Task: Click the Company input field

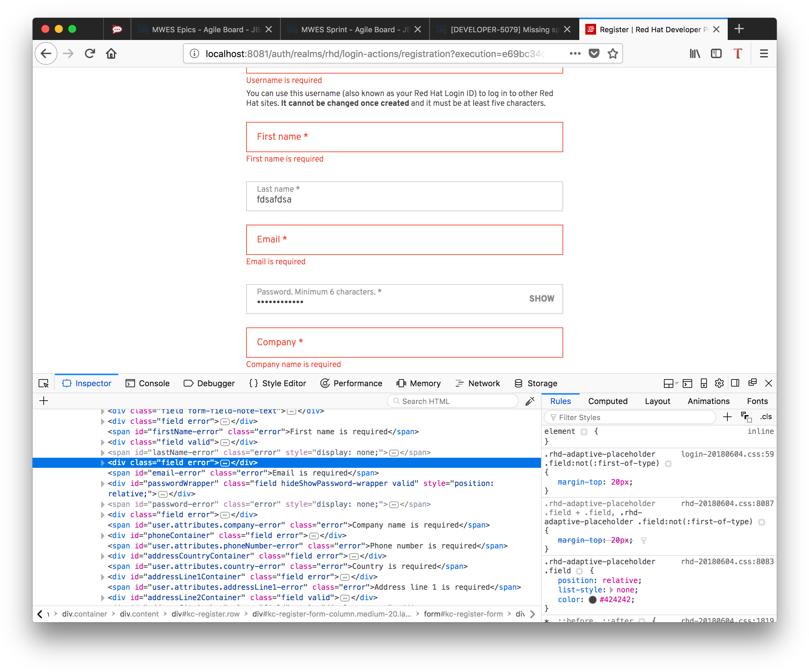Action: (x=404, y=343)
